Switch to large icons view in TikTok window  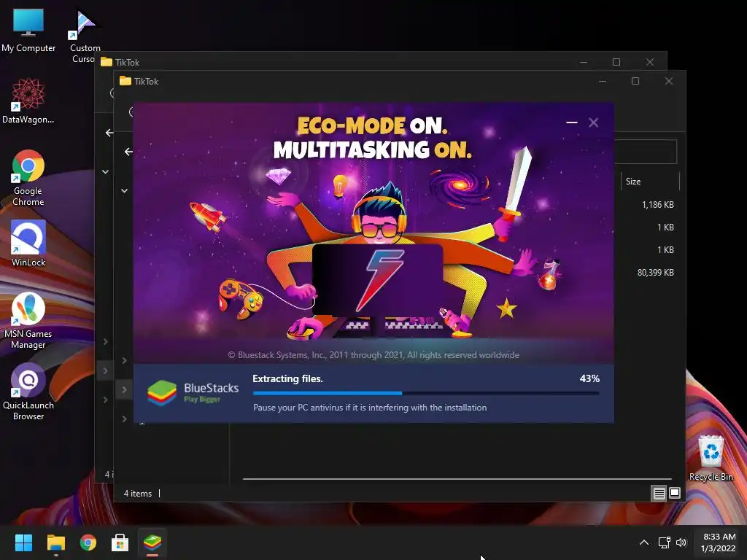coord(675,494)
